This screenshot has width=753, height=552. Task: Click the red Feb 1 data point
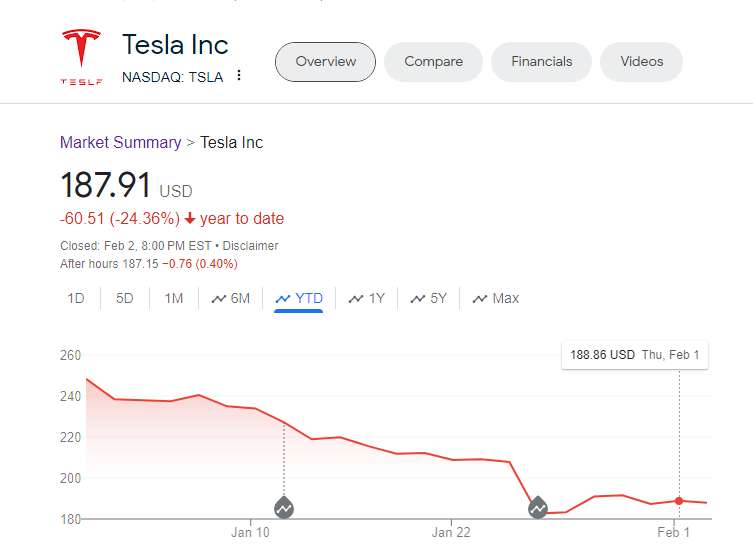(x=679, y=500)
